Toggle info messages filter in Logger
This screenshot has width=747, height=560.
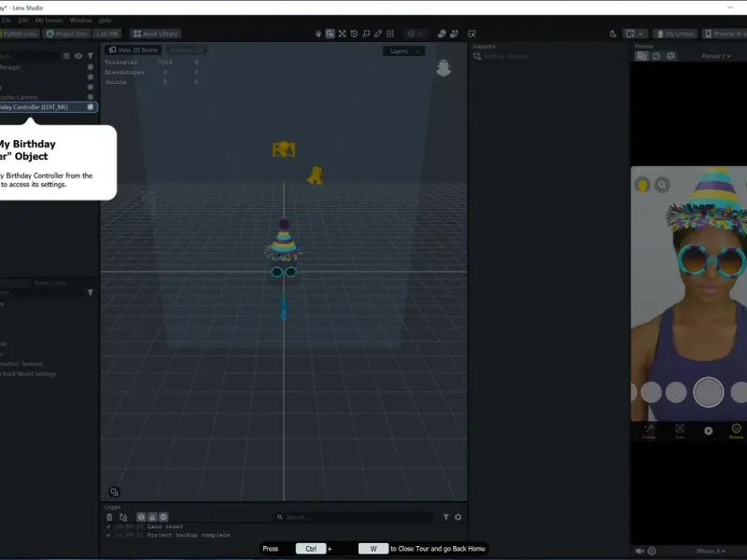coord(141,517)
